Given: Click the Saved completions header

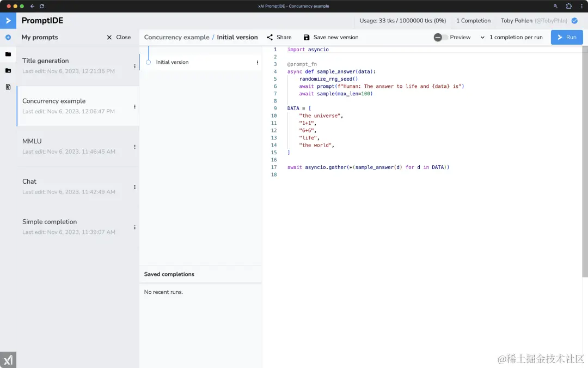Looking at the screenshot, I should click(x=169, y=274).
